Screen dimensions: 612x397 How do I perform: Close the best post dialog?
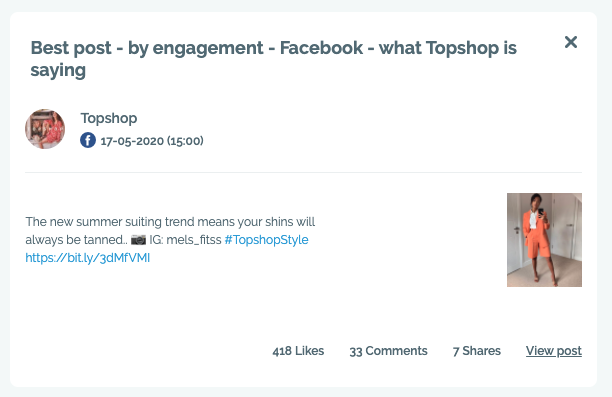pyautogui.click(x=571, y=42)
